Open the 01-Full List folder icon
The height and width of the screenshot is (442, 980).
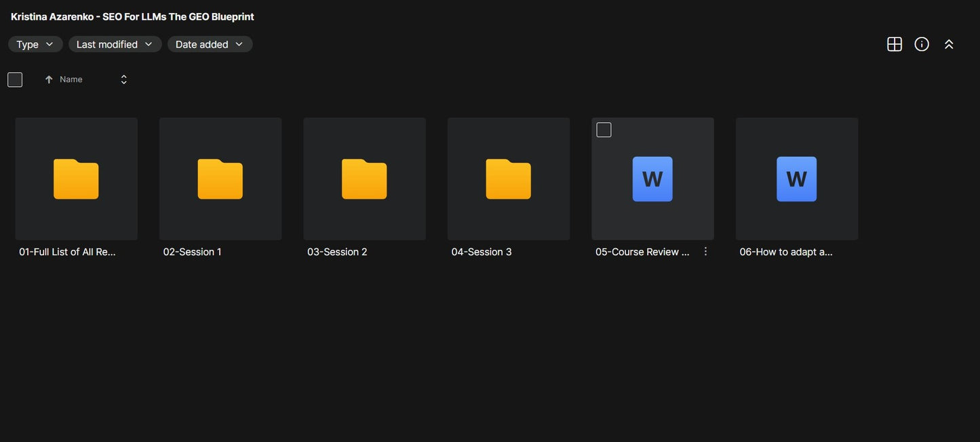[x=76, y=179]
